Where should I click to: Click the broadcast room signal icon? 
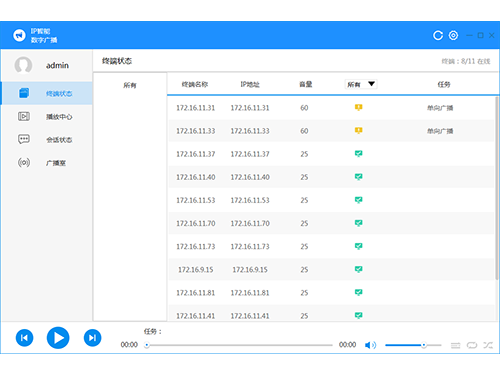coord(24,163)
